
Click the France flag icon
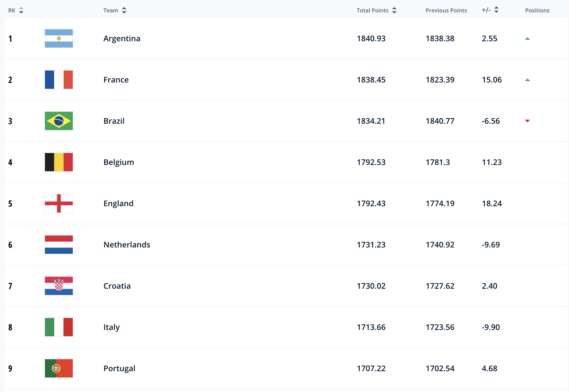(59, 80)
